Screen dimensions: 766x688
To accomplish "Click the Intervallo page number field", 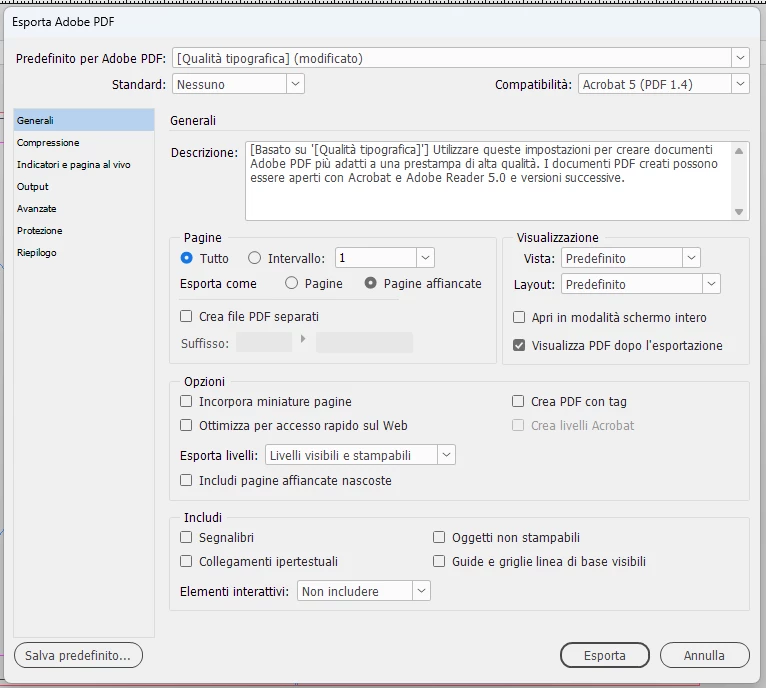I will 376,258.
